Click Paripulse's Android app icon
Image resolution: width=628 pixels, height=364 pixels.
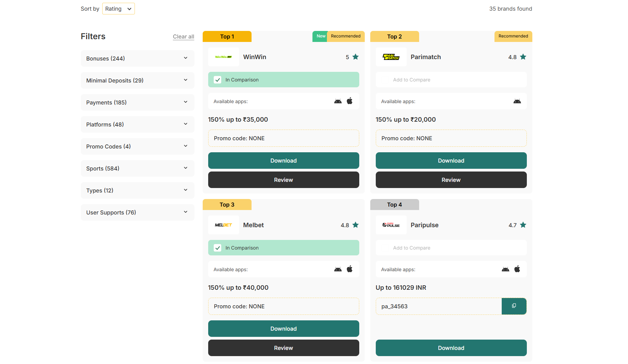point(505,269)
